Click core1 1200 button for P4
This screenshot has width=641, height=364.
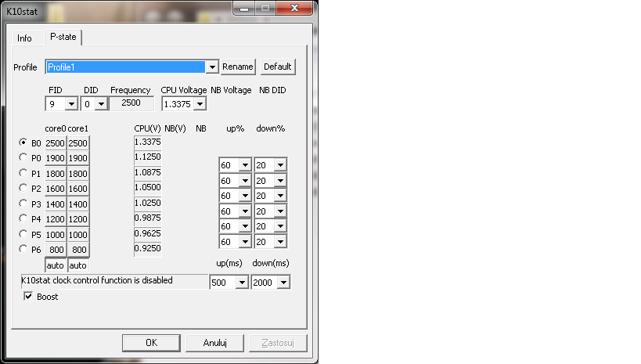[x=78, y=219]
